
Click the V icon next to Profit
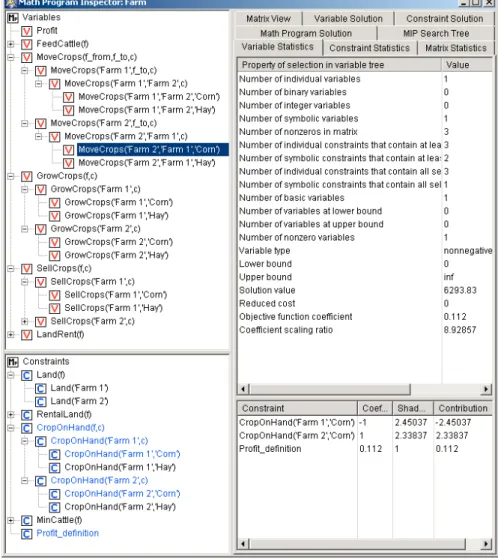[27, 31]
